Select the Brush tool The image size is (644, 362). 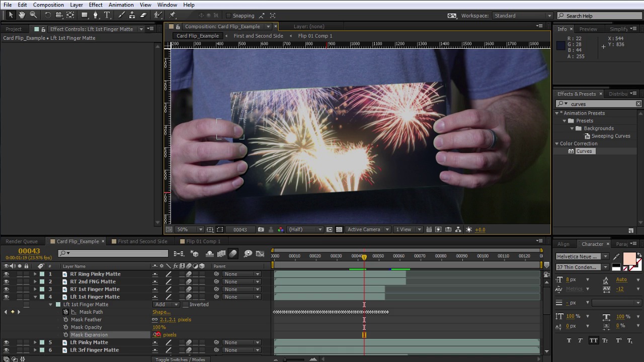click(x=121, y=15)
